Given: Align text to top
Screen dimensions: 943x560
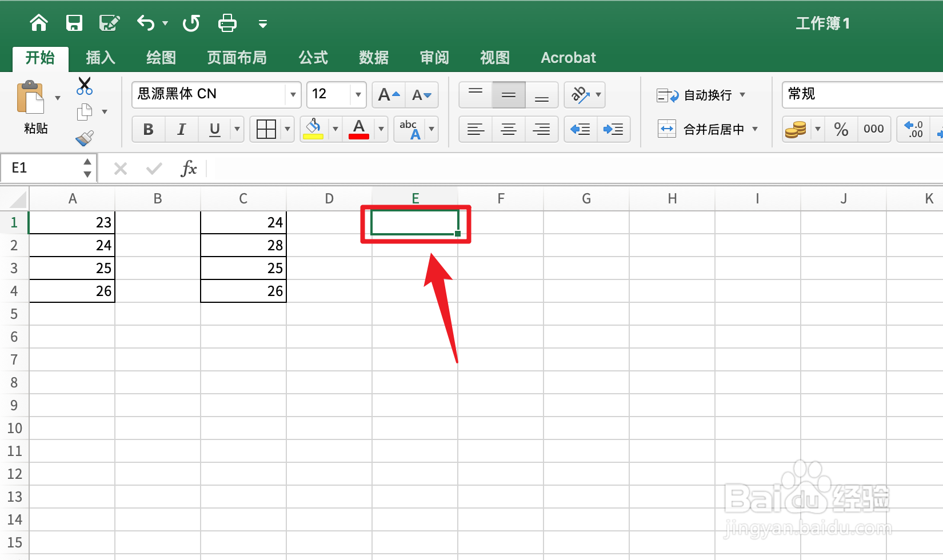Looking at the screenshot, I should pos(476,95).
